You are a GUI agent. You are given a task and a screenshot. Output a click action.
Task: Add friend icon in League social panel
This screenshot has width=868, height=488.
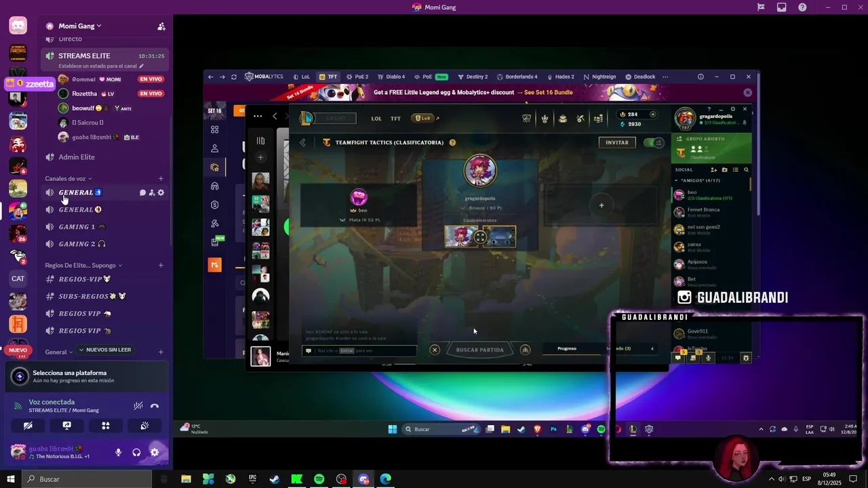pos(713,169)
